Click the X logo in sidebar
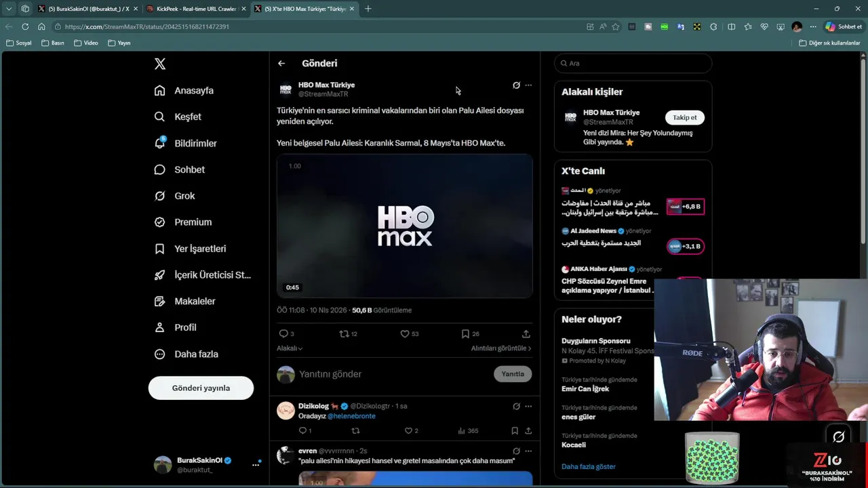Image resolution: width=868 pixels, height=488 pixels. pos(160,64)
